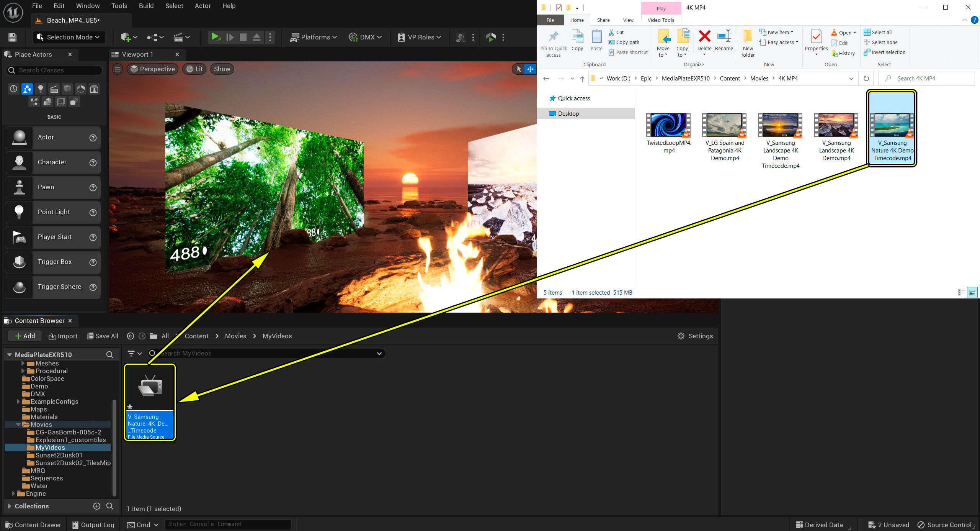Open the Tools menu

click(119, 6)
